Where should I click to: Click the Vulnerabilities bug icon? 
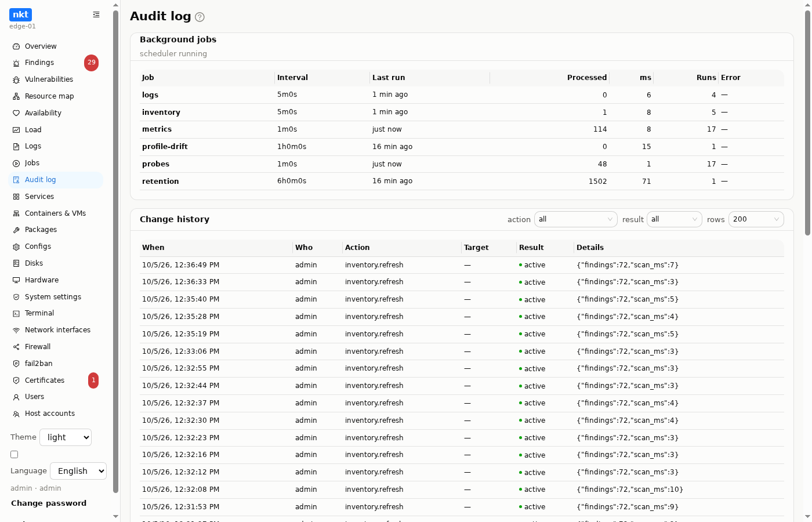(16, 79)
